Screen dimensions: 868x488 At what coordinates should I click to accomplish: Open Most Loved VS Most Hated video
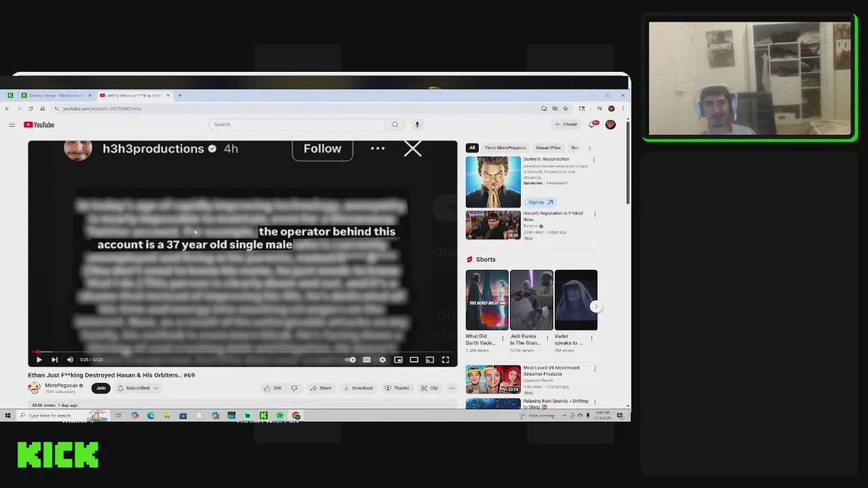coord(493,380)
